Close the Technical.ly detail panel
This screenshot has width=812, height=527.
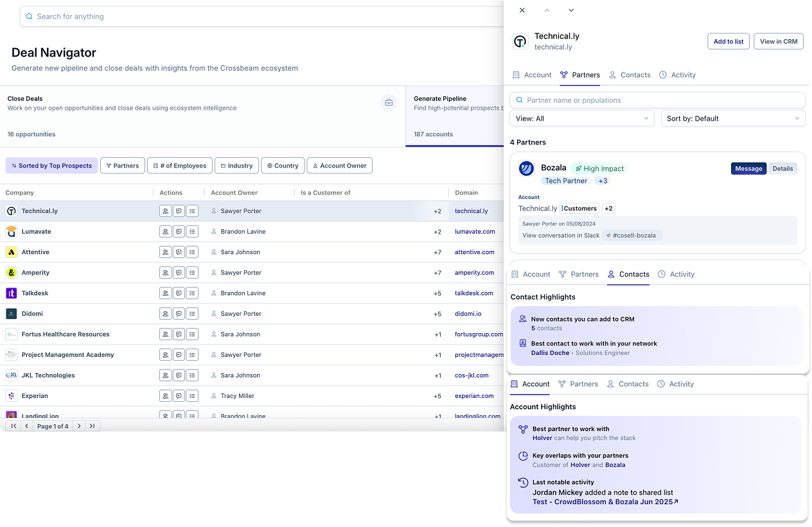coord(522,10)
